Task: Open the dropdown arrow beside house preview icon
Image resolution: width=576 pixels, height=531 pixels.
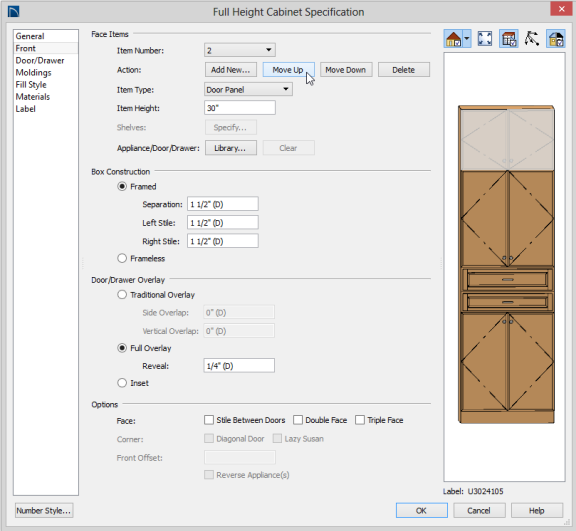Action: (x=467, y=39)
